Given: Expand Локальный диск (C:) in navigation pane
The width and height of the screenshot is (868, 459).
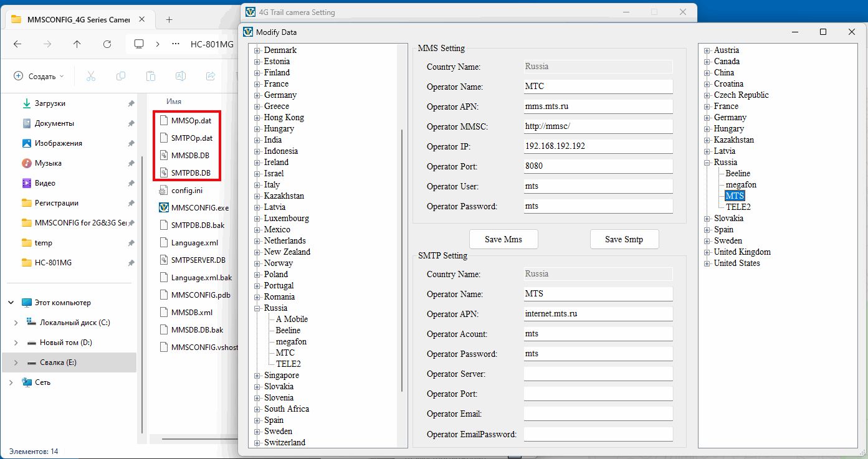Looking at the screenshot, I should tap(16, 323).
